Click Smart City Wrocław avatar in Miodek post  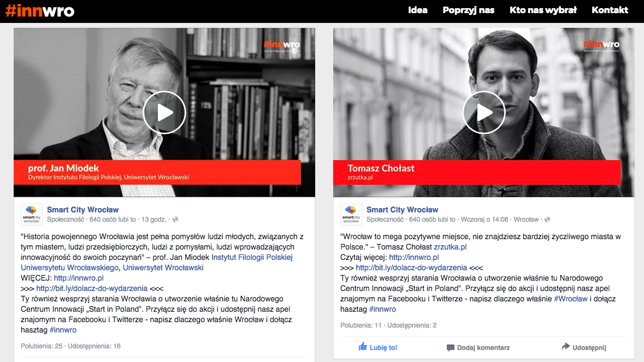tap(32, 214)
